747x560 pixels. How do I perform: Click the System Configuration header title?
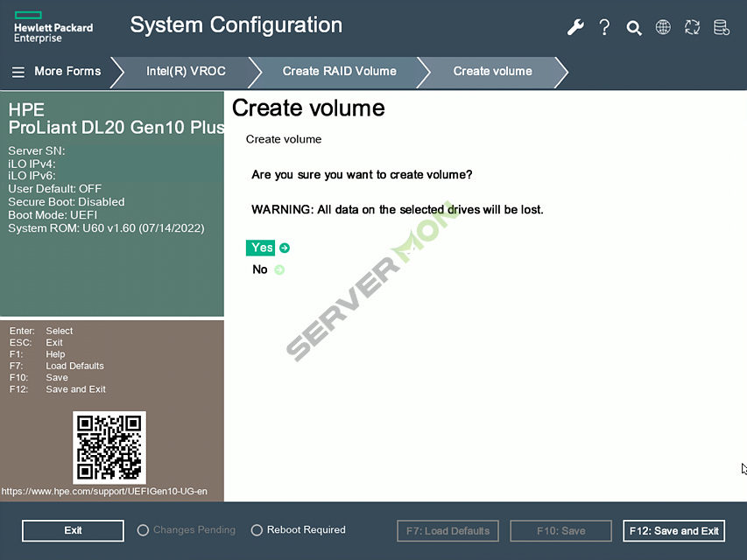click(236, 25)
